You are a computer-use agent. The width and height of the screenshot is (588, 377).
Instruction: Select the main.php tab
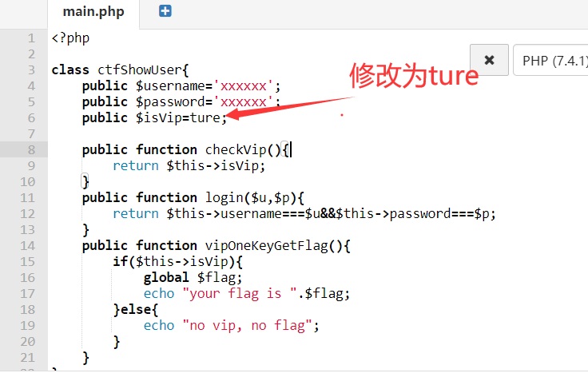tap(93, 12)
